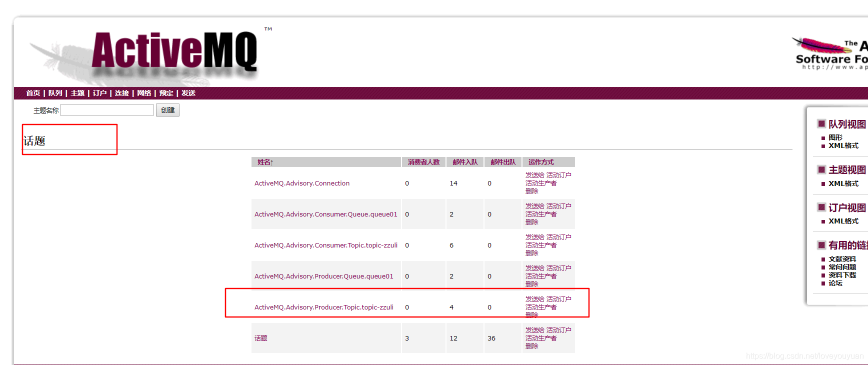Click 活动订户 for Consumer.Topic.topic-zzuli row
This screenshot has width=868, height=365.
point(558,237)
